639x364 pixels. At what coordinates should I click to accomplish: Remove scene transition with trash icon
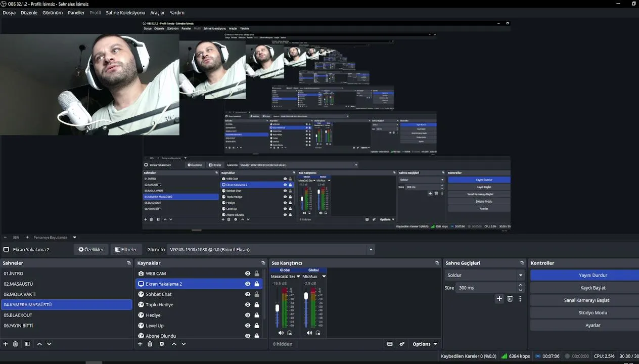[510, 299]
